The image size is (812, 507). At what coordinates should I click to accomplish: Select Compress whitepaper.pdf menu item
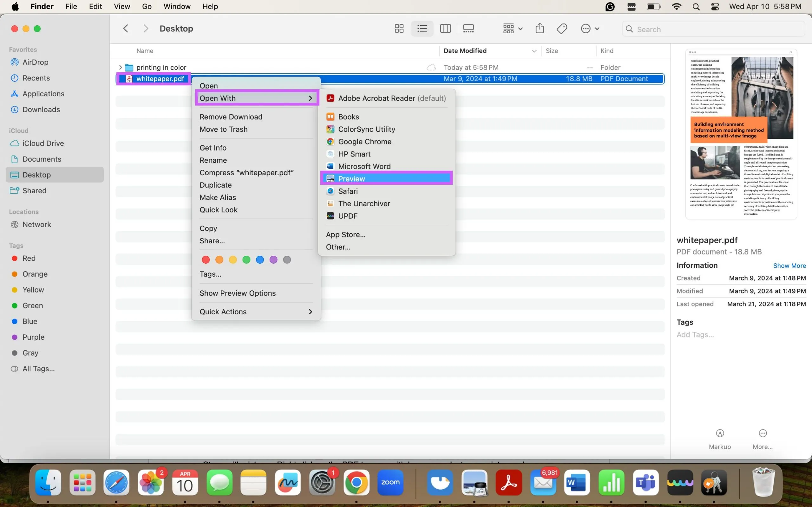click(246, 172)
